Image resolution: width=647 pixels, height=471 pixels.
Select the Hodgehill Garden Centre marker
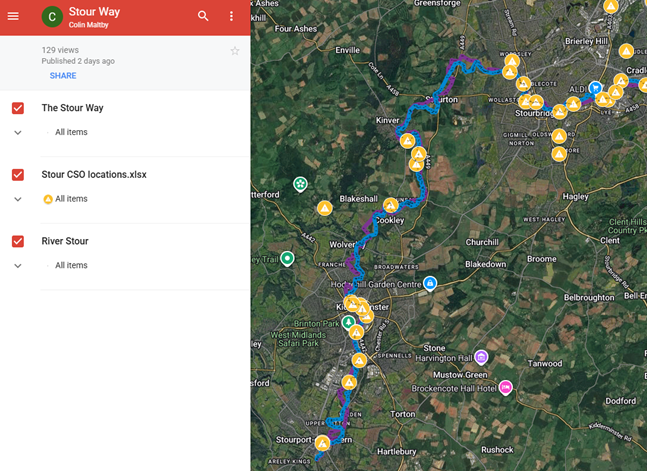(429, 283)
